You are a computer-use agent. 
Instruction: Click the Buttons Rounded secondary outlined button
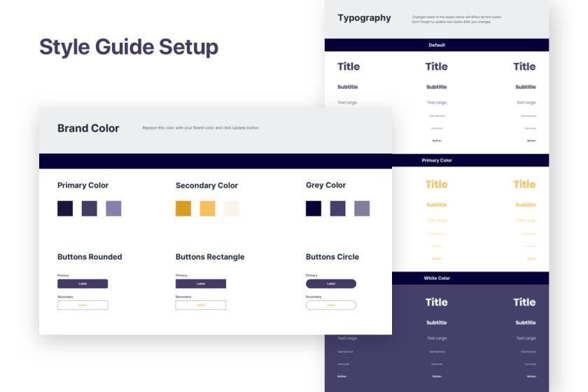[83, 305]
